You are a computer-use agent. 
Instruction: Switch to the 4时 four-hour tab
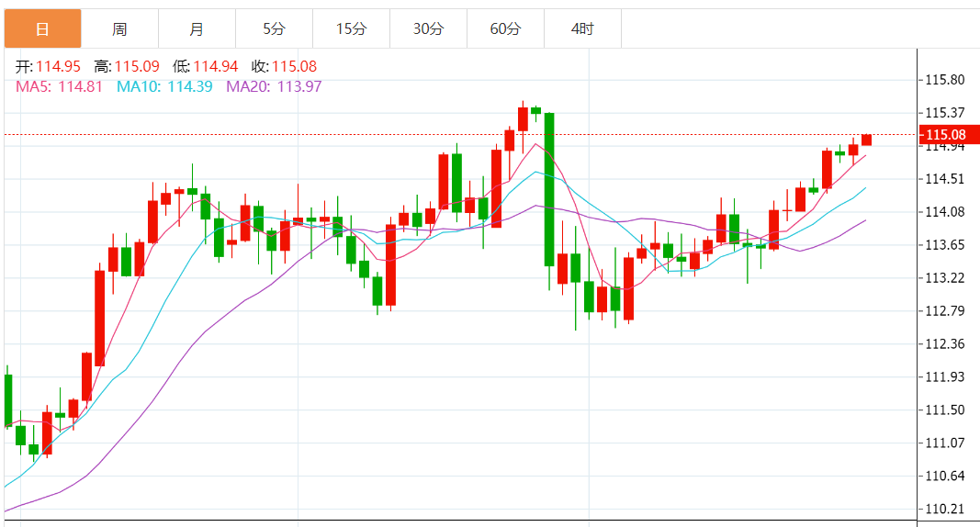click(582, 28)
